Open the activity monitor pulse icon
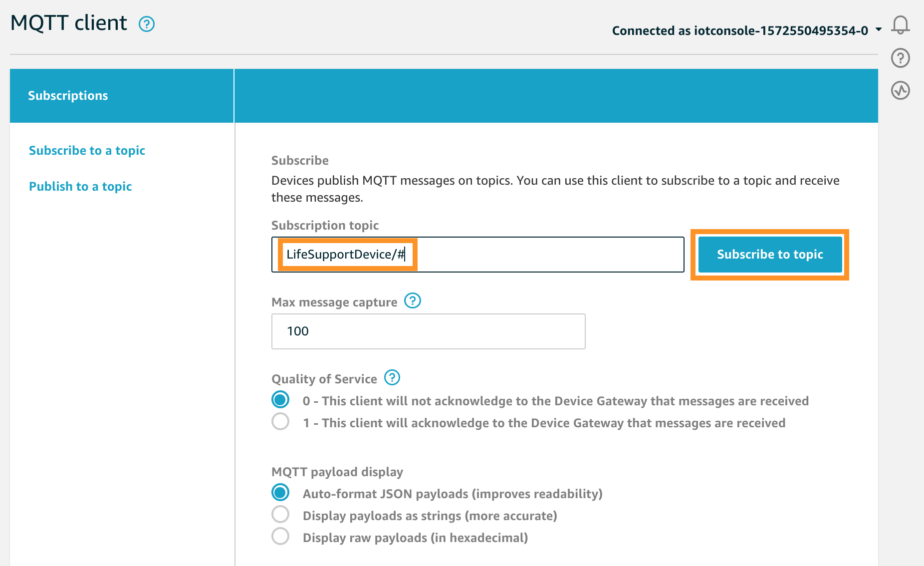The width and height of the screenshot is (924, 566). pos(901,91)
